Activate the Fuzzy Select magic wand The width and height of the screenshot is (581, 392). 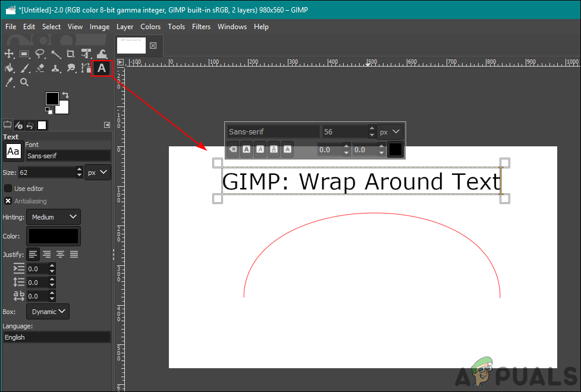[55, 54]
